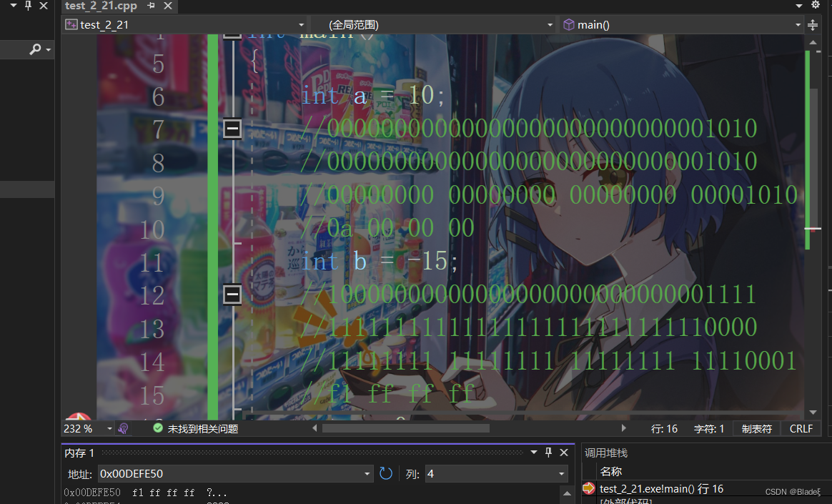Screen dimensions: 832x504
Task: Click line number 13 in the gutter
Action: [152, 329]
